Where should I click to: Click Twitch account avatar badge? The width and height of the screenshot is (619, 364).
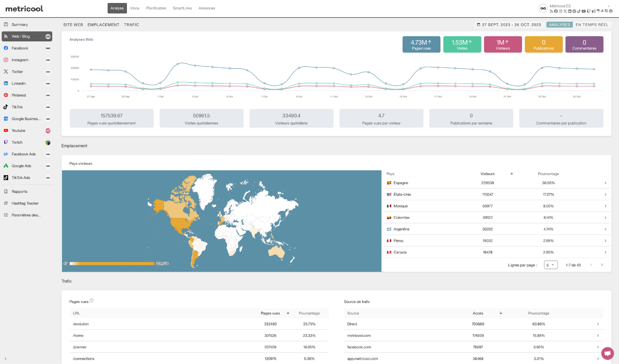point(48,143)
